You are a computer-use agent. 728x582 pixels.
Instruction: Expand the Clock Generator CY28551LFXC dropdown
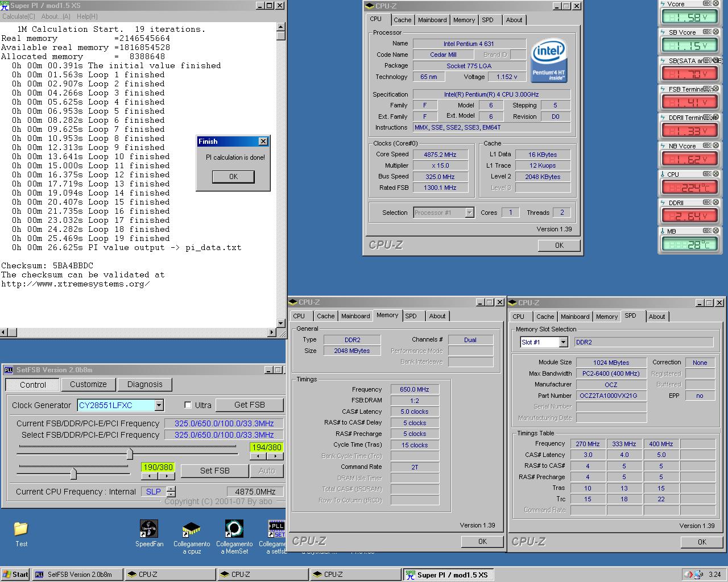(x=159, y=405)
